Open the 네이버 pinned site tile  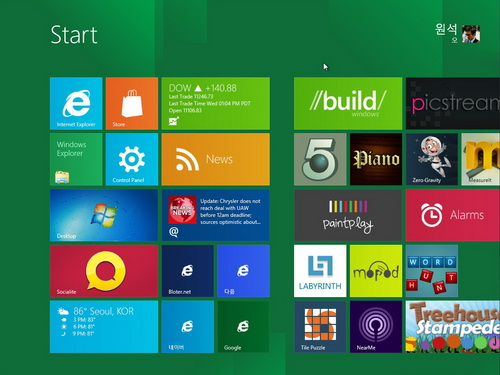coord(188,327)
